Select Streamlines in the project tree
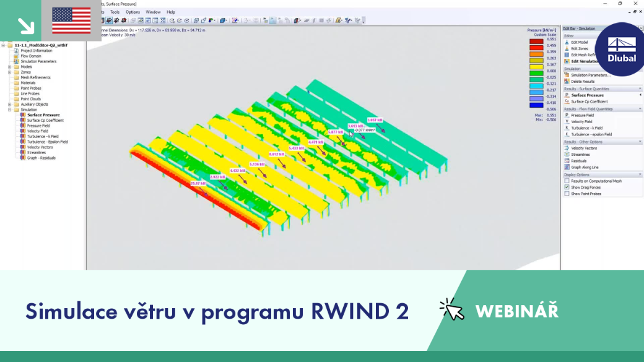 (36, 153)
